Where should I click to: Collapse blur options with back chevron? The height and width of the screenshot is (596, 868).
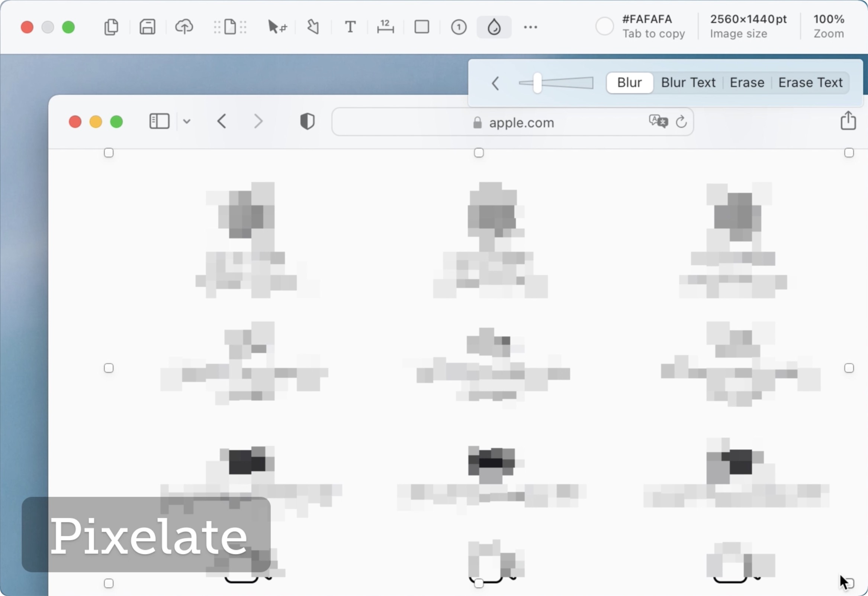point(495,83)
